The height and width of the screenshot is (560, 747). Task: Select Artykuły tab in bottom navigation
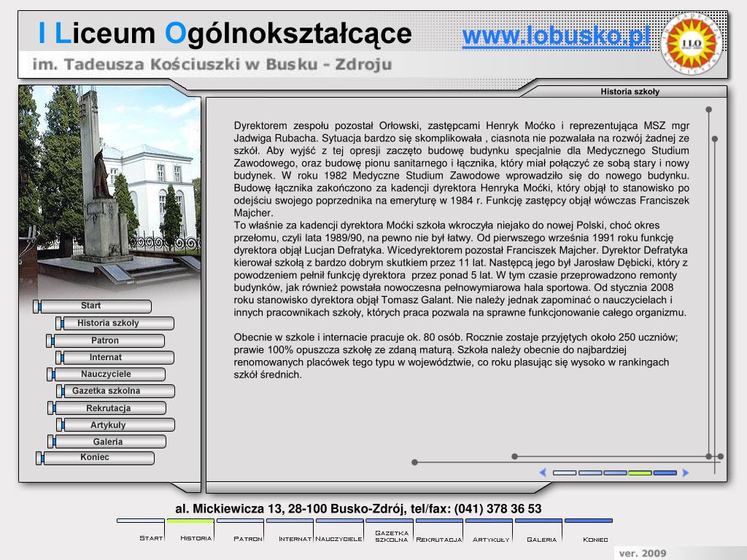489,530
